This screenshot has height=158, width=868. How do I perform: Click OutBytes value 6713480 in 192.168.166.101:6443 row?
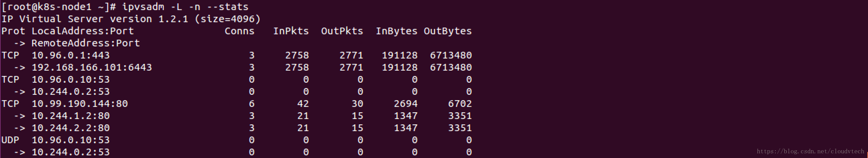pos(451,68)
